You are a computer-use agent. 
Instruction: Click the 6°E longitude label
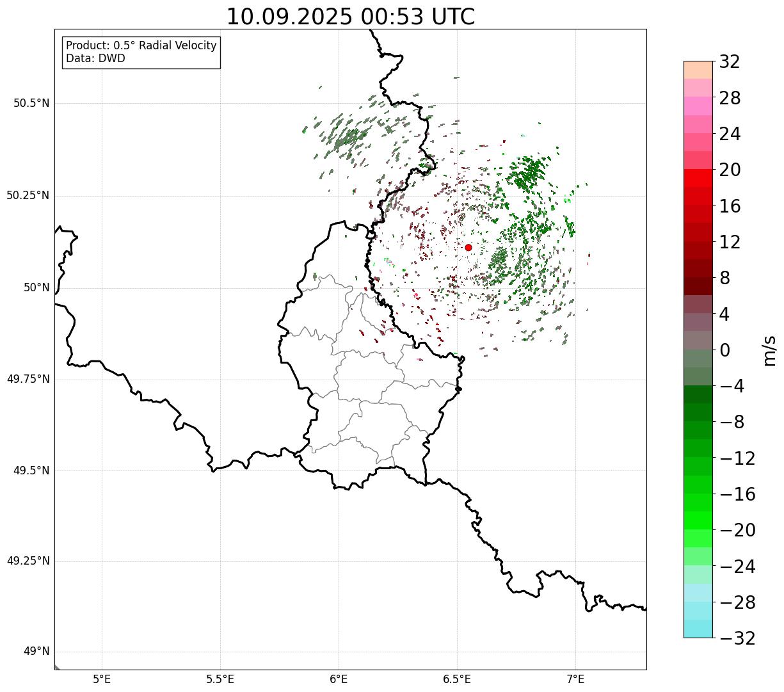(x=339, y=679)
